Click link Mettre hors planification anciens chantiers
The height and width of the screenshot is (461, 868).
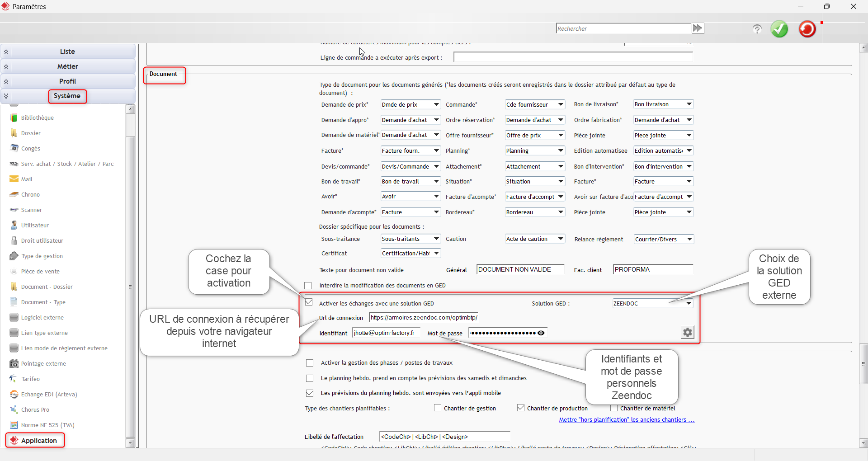point(627,420)
